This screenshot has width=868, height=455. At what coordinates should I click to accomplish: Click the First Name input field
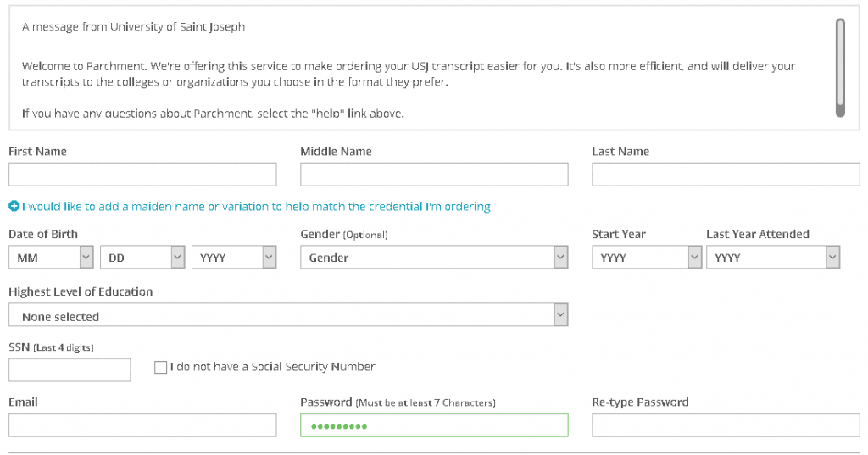coord(142,175)
